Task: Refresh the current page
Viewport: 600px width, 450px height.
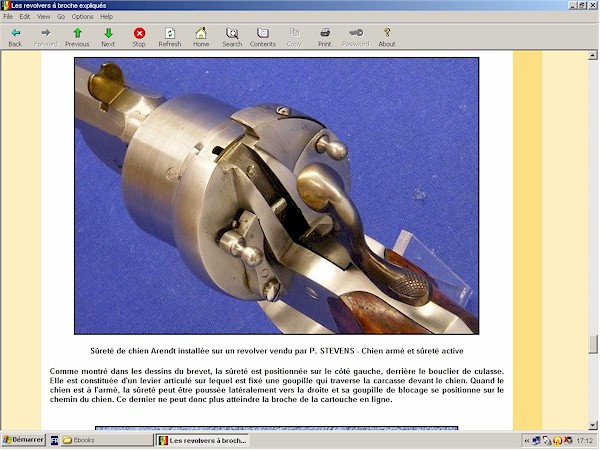Action: click(170, 37)
